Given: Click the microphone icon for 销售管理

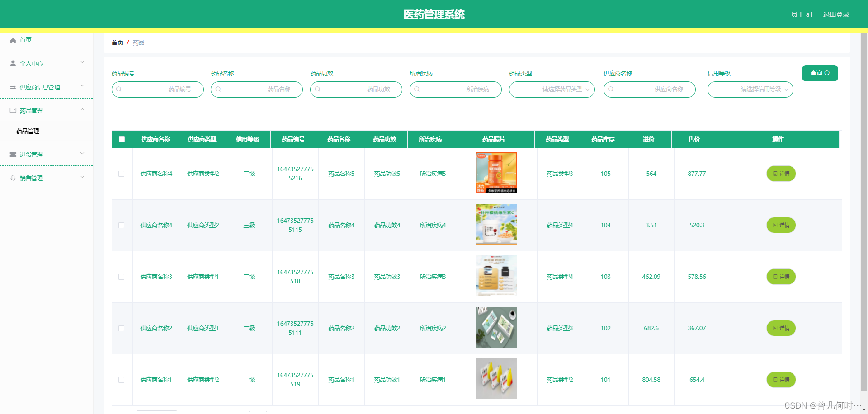Looking at the screenshot, I should pyautogui.click(x=13, y=178).
